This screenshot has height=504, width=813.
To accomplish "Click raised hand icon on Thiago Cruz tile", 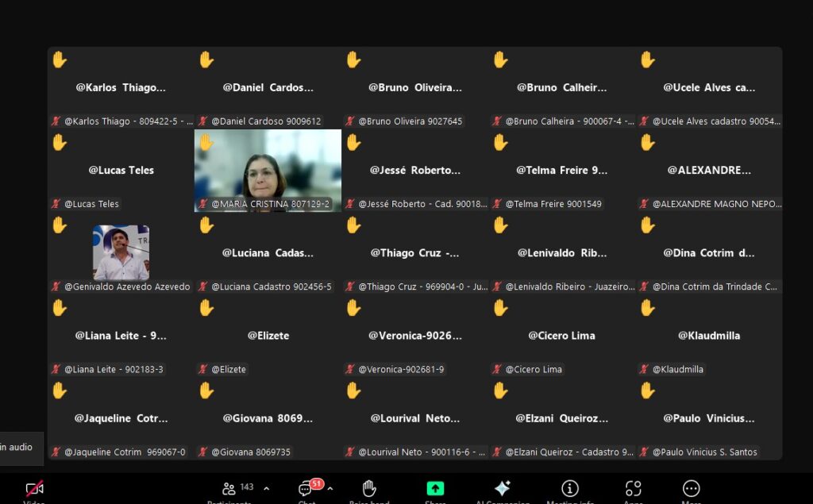I will [353, 225].
